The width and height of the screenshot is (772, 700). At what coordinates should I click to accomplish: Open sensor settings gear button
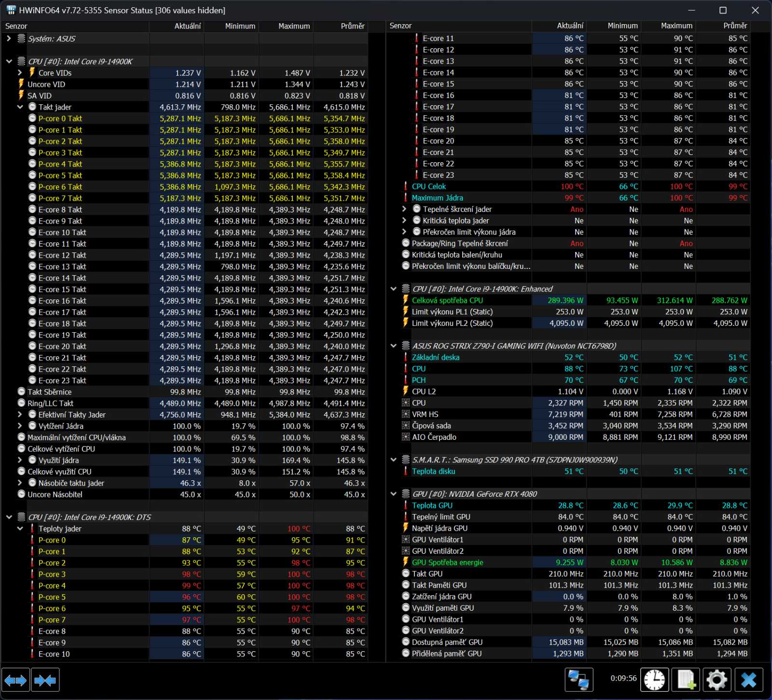tap(717, 680)
